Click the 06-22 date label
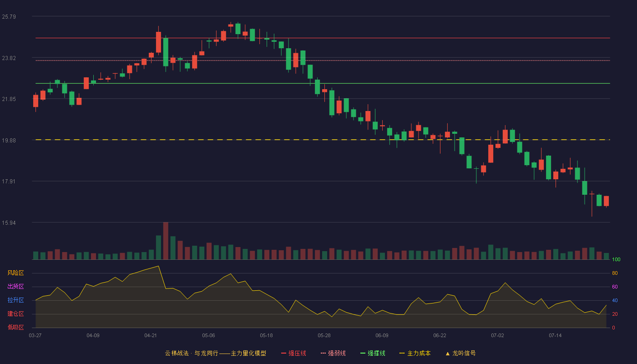 coord(440,335)
